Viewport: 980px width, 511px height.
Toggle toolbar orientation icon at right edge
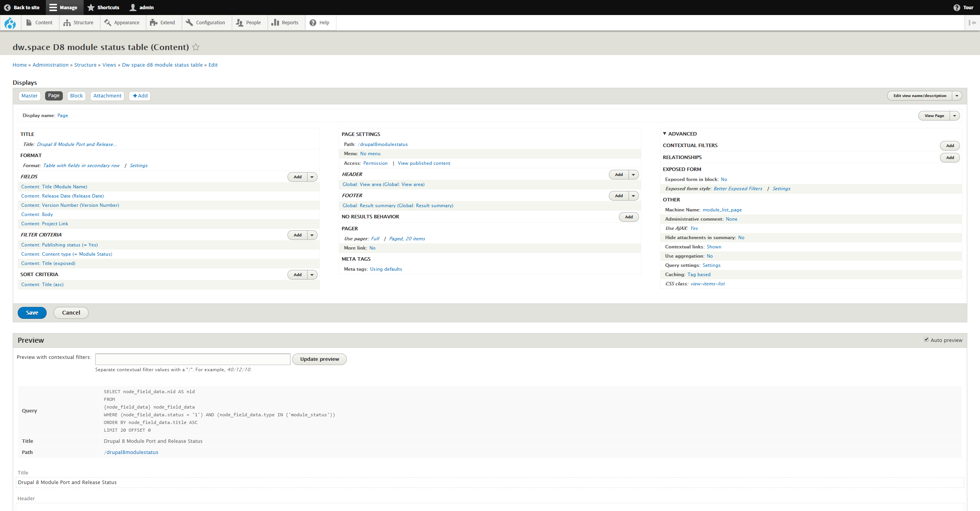click(x=972, y=23)
